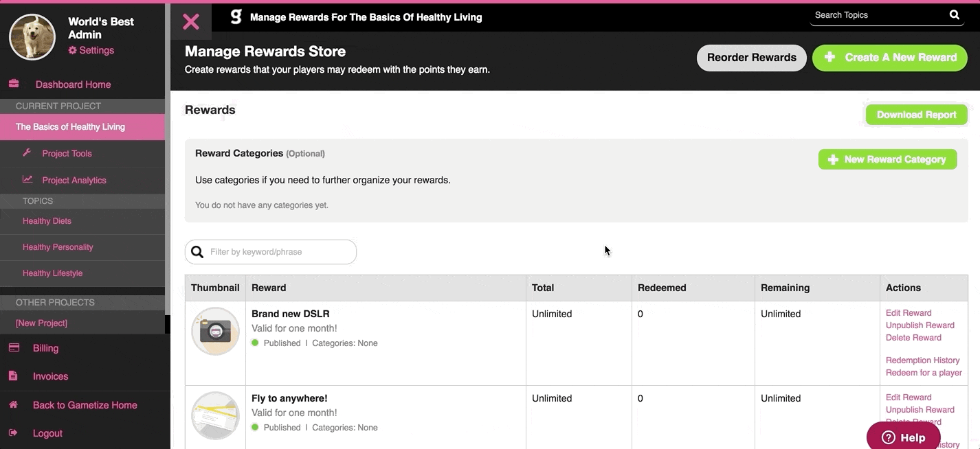Click the question mark icon on Help
Image resolution: width=980 pixels, height=449 pixels.
point(888,437)
